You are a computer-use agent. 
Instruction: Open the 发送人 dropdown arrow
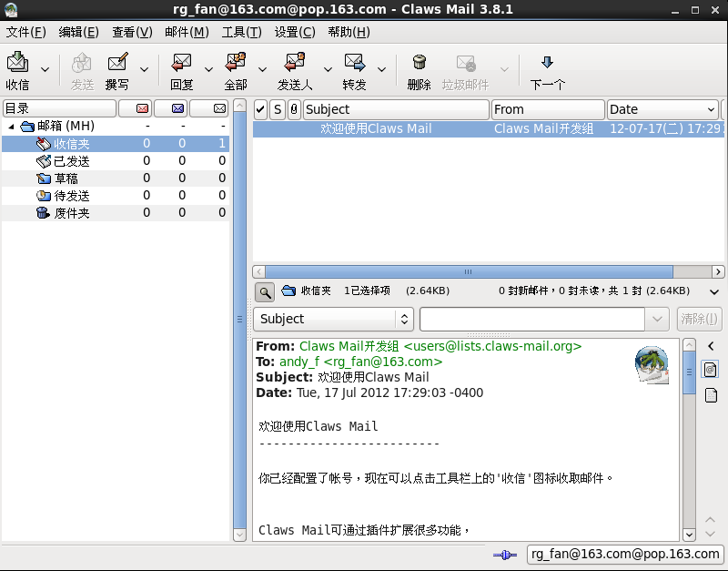click(329, 70)
